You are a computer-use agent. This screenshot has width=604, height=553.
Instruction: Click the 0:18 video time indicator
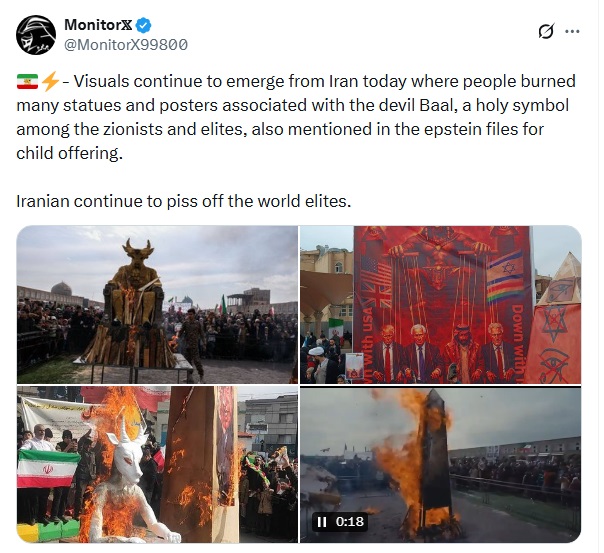click(349, 521)
